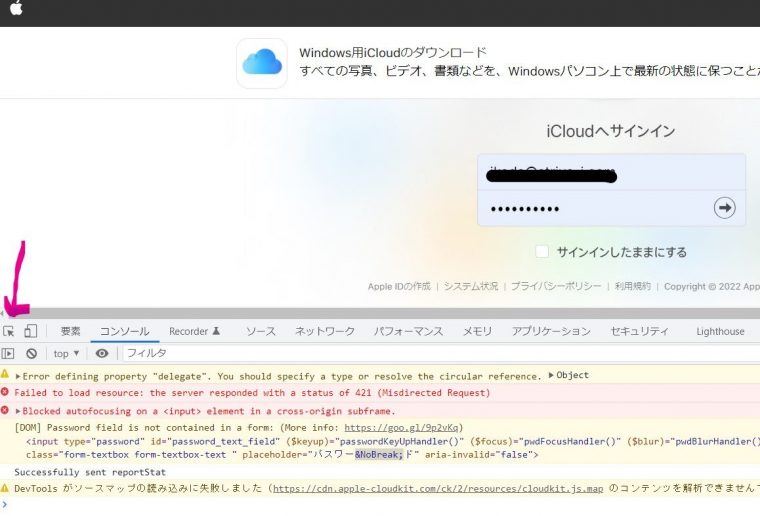Open the Lighthouse tab

720,331
